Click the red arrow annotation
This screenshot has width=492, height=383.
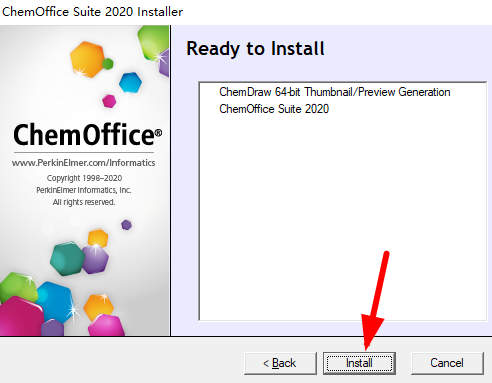click(x=376, y=300)
